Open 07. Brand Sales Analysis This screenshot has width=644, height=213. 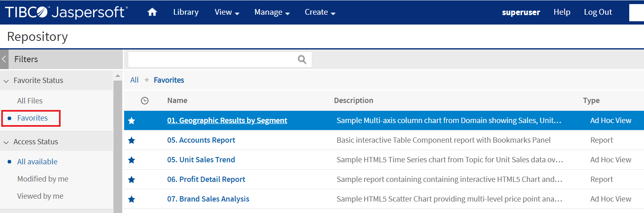pos(208,199)
